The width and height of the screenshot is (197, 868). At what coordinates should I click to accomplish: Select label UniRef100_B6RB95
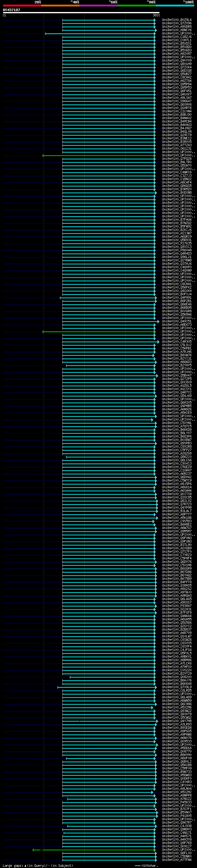176,308
